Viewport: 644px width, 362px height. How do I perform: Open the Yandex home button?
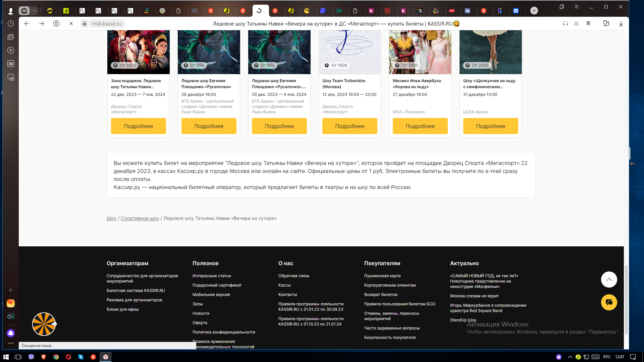56,23
